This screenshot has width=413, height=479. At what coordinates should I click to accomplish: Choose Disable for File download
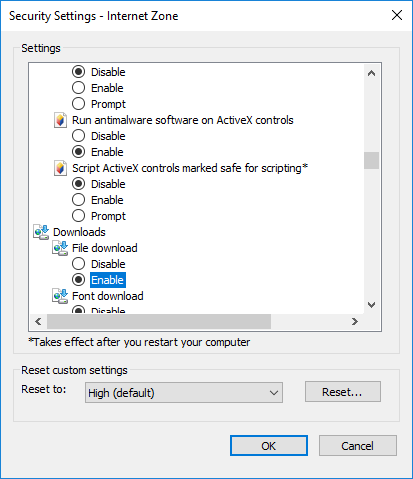click(x=78, y=264)
